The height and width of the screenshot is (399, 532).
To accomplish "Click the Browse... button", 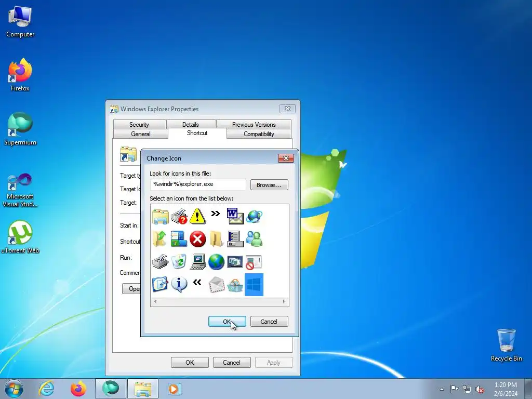I will tap(269, 185).
